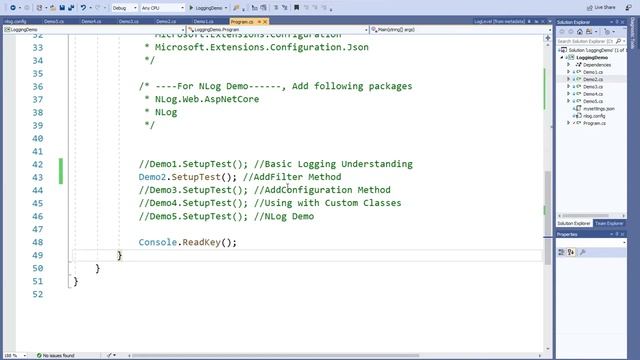Viewport: 640px width, 360px height.
Task: Click Solution Explorer Forward icon
Action: (x=571, y=32)
